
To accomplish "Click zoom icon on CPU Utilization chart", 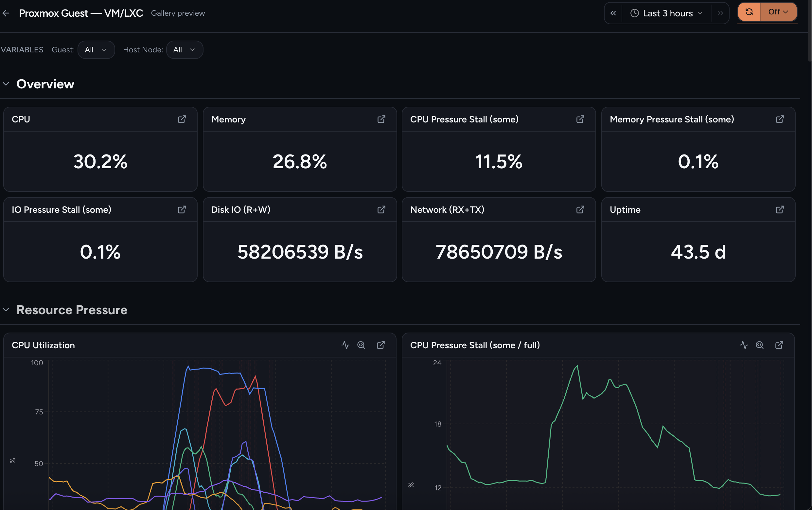I will pos(361,345).
